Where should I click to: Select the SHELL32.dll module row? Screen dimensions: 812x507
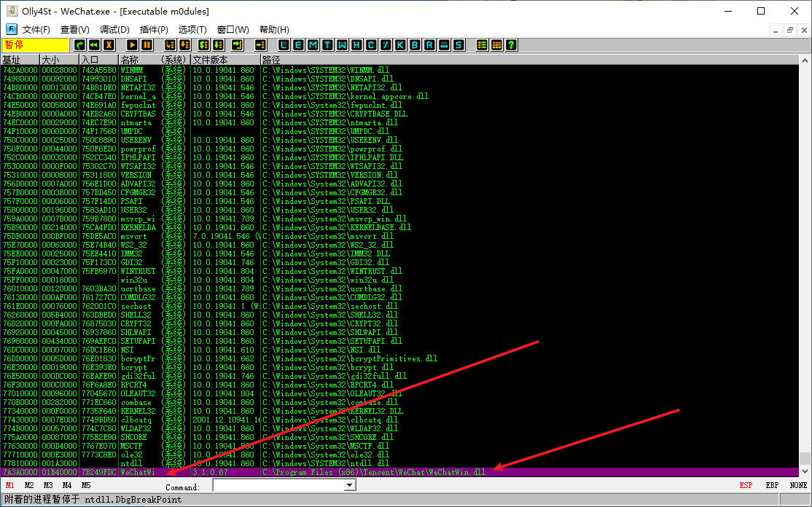point(399,315)
